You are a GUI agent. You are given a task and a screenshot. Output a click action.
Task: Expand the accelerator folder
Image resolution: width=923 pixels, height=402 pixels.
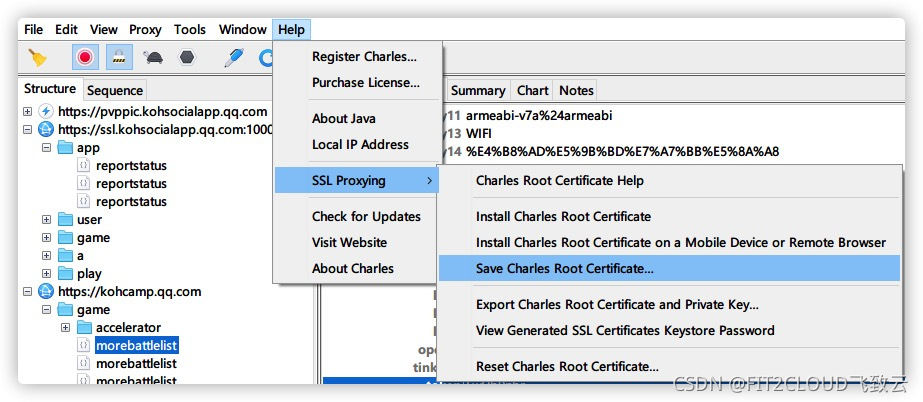coord(66,328)
